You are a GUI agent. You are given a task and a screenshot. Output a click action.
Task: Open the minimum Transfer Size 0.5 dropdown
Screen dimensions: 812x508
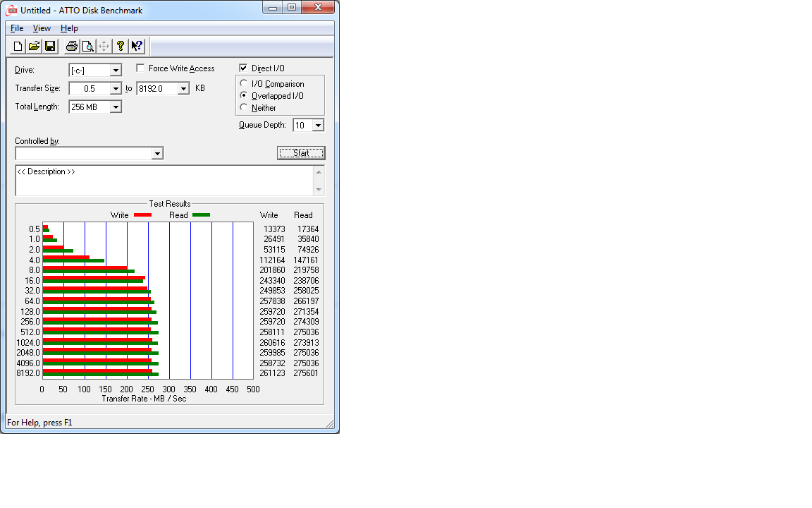(x=116, y=89)
